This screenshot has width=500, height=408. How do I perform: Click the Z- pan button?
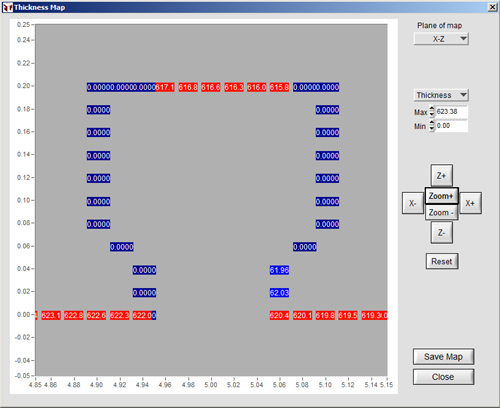(x=441, y=233)
